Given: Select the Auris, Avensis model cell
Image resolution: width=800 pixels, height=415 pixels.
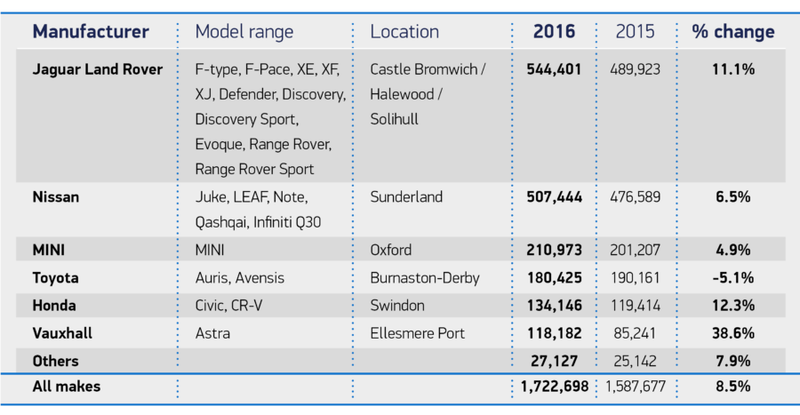Looking at the screenshot, I should tap(240, 278).
